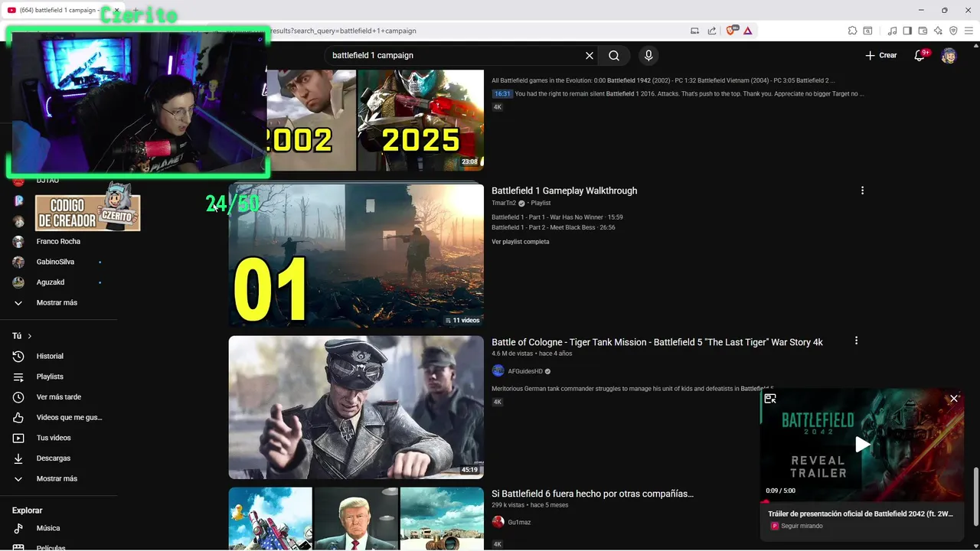Open the Tú section chevron

coord(30,336)
